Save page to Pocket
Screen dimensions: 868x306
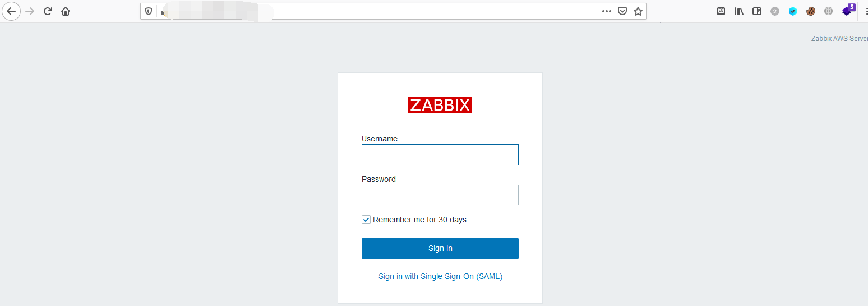pos(622,11)
